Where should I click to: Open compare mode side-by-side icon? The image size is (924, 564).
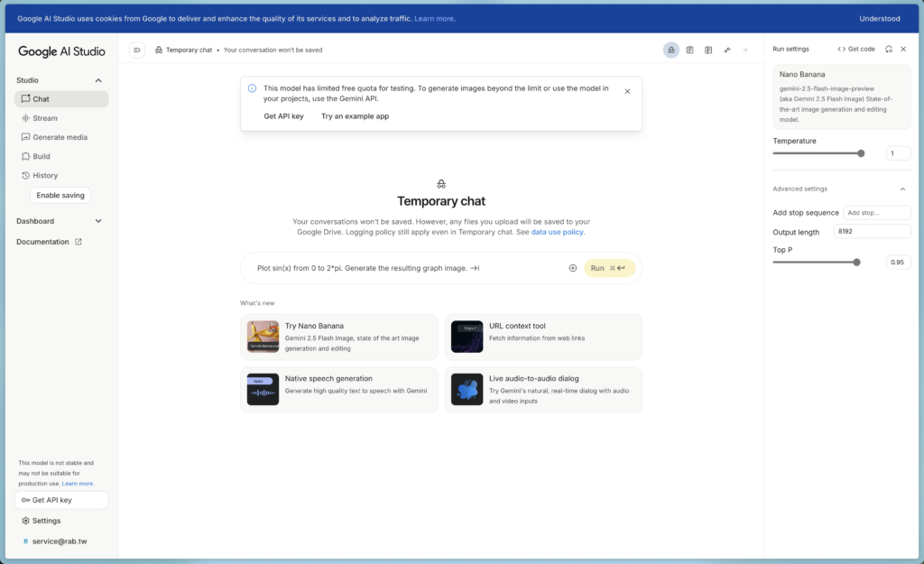[708, 51]
